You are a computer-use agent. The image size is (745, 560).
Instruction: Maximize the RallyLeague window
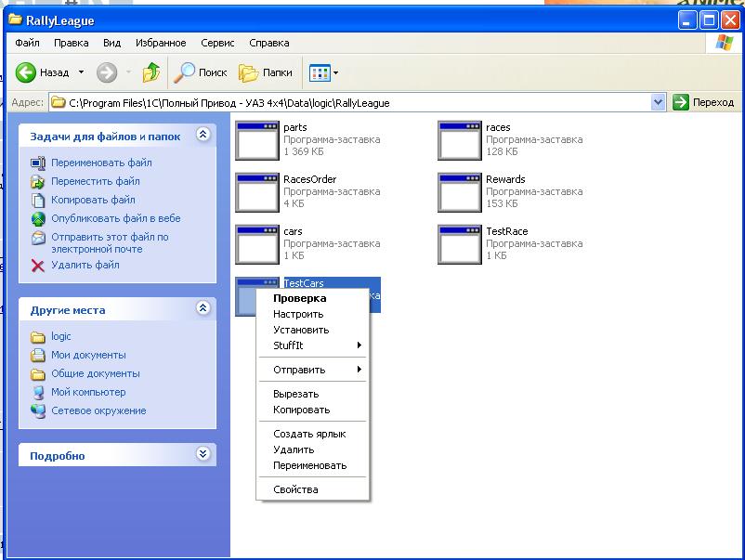click(x=709, y=20)
